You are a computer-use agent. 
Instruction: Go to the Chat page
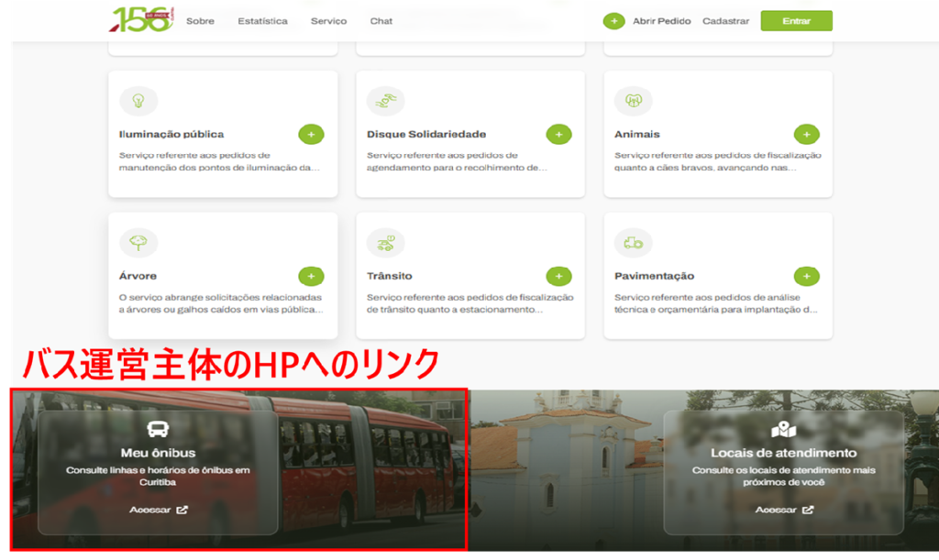(x=381, y=21)
